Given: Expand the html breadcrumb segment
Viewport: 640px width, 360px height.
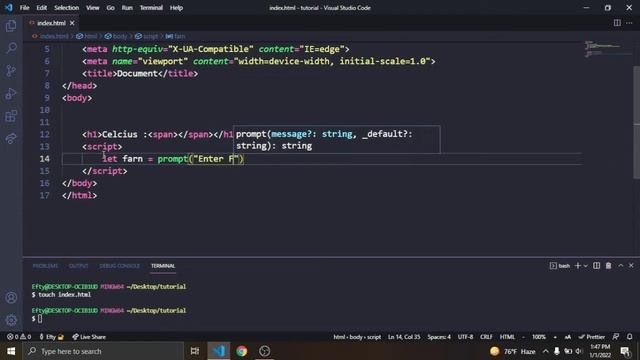Looking at the screenshot, I should click(x=87, y=36).
